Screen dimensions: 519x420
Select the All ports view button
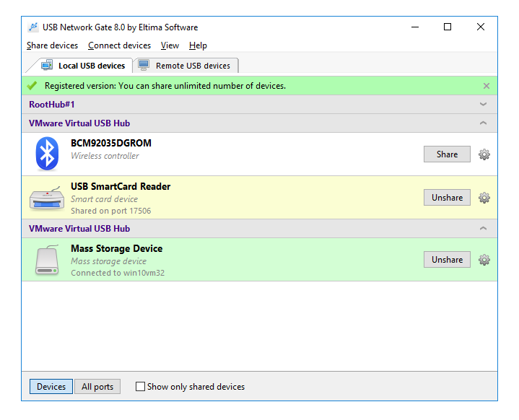click(97, 387)
